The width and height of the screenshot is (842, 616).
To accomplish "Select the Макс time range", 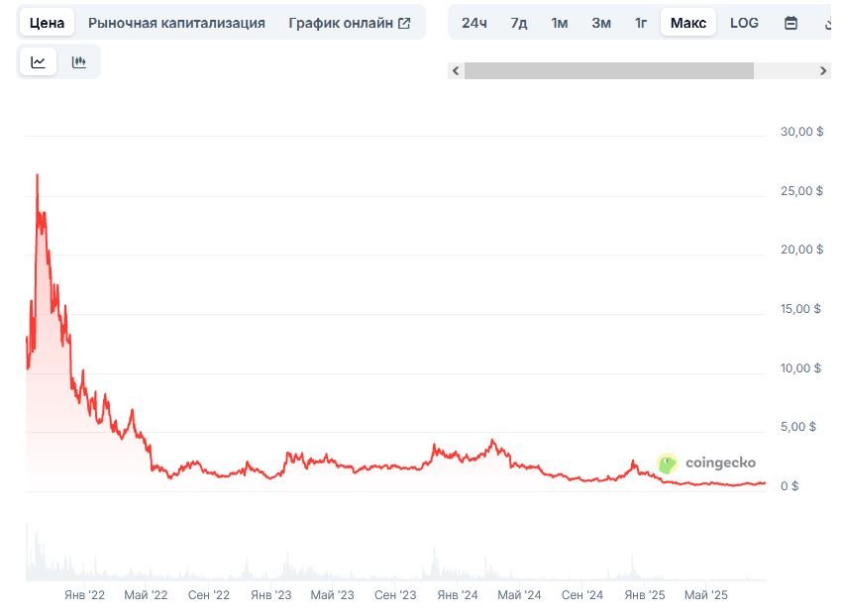I will point(688,23).
